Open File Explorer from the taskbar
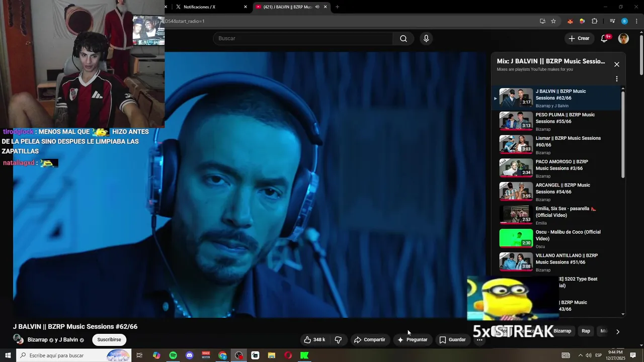644x362 pixels. tap(272, 355)
